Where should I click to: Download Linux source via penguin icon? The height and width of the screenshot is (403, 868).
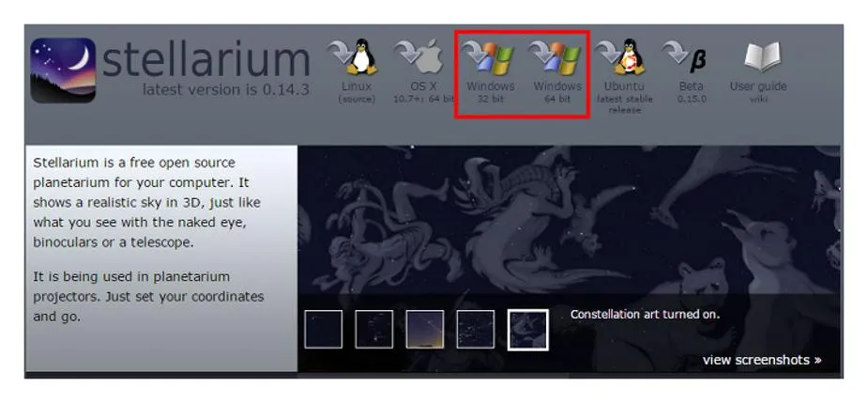tap(353, 56)
